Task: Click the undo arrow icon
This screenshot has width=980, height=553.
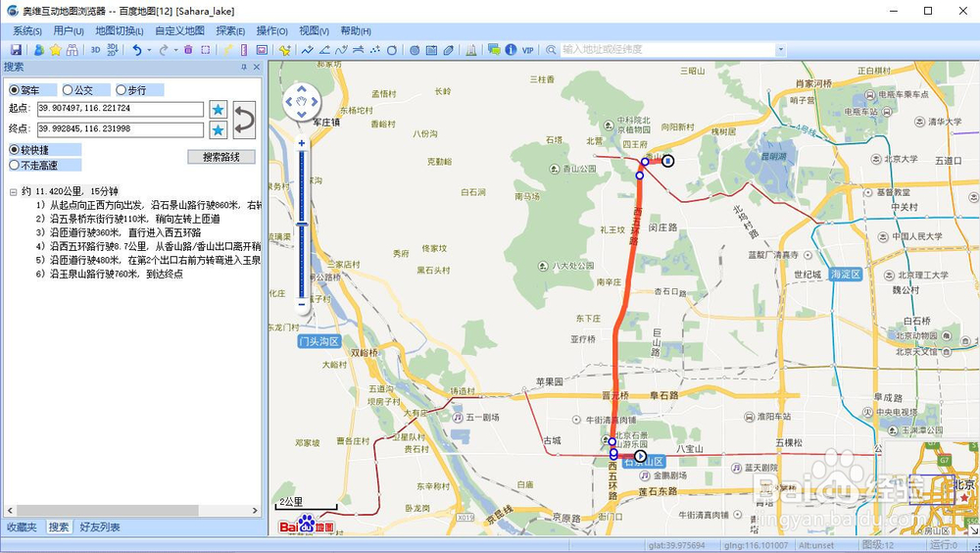Action: point(137,50)
